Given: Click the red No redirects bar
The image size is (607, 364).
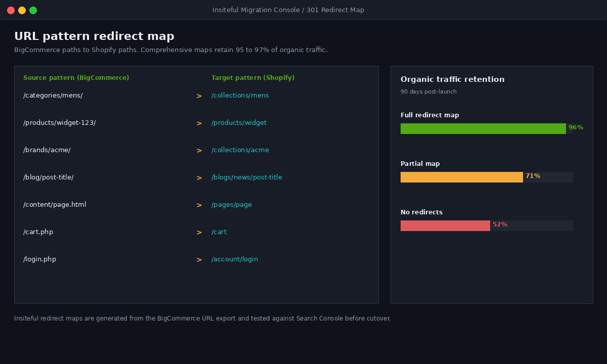Looking at the screenshot, I should 445,225.
